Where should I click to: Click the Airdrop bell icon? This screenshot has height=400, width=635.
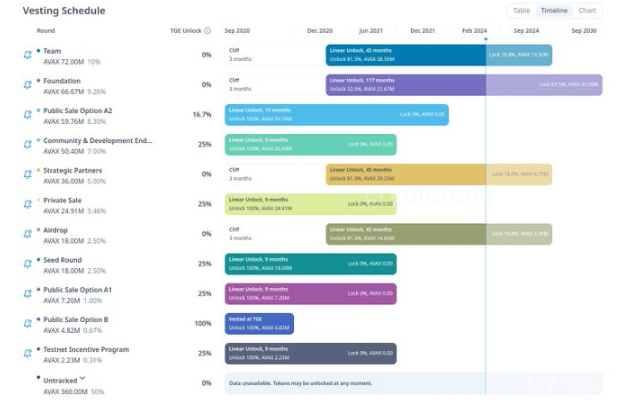[x=27, y=236]
